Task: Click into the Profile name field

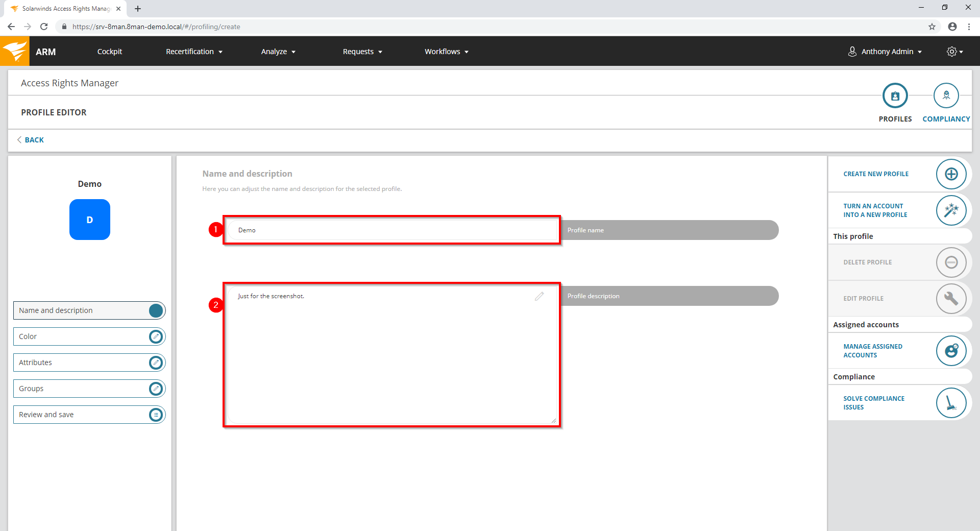Action: [391, 230]
